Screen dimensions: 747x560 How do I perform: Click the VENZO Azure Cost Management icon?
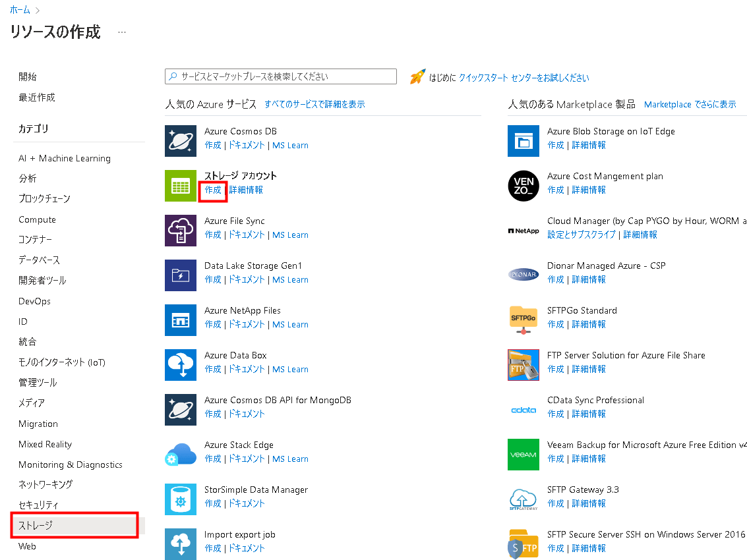pyautogui.click(x=523, y=186)
